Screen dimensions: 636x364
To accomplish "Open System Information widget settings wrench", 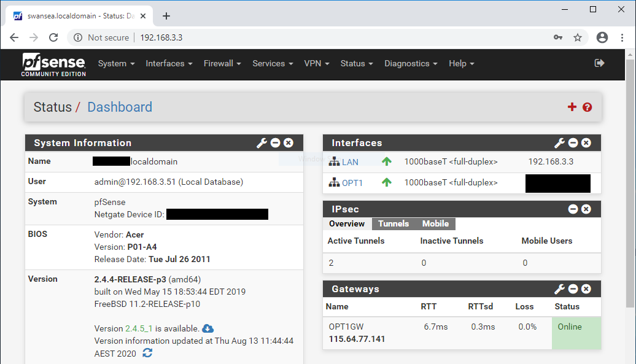I will pyautogui.click(x=262, y=142).
